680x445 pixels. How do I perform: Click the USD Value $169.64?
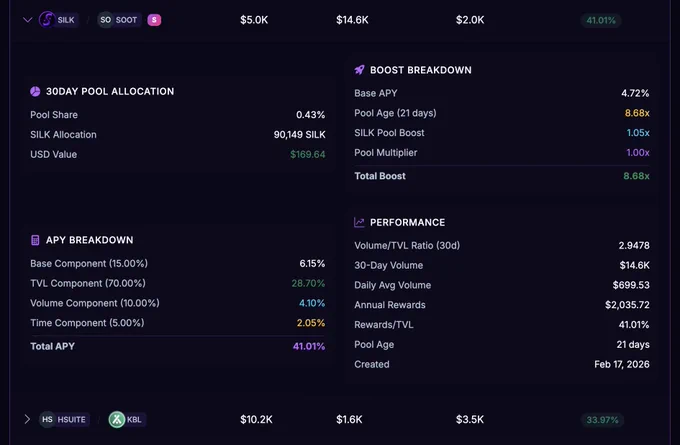coord(307,154)
